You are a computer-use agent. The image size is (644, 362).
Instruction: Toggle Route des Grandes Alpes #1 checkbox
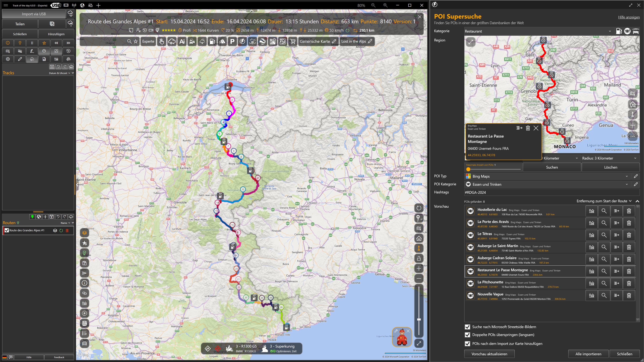click(7, 230)
